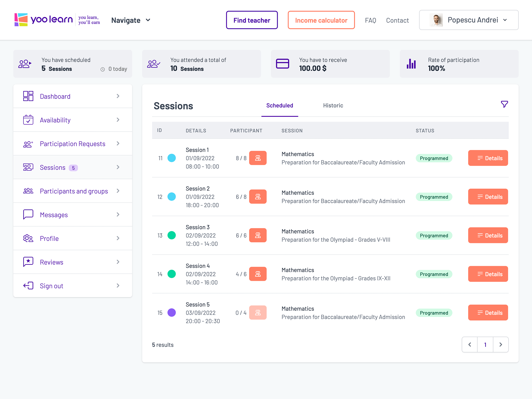Viewport: 532px width, 399px height.
Task: Open the Popescu Andrei user menu
Action: pos(468,20)
